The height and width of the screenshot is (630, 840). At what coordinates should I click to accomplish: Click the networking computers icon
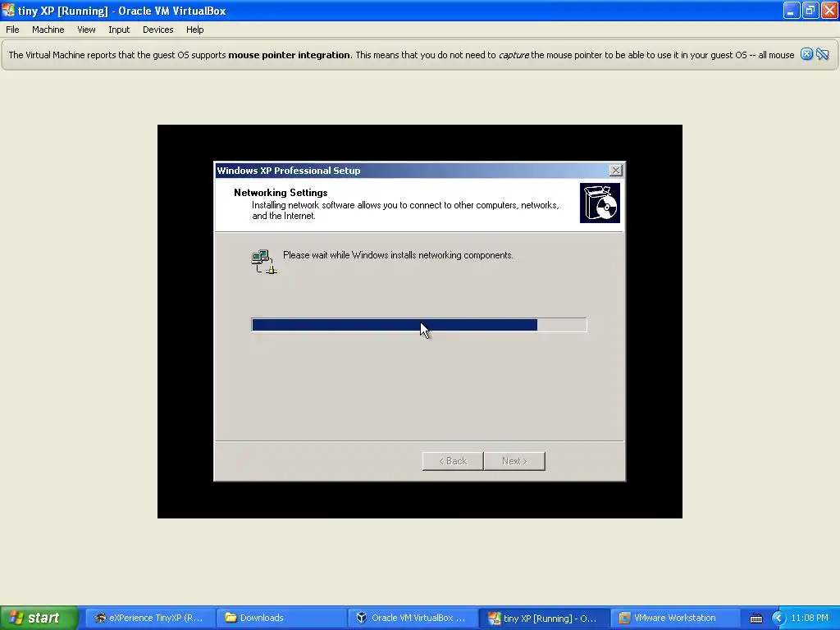(263, 262)
